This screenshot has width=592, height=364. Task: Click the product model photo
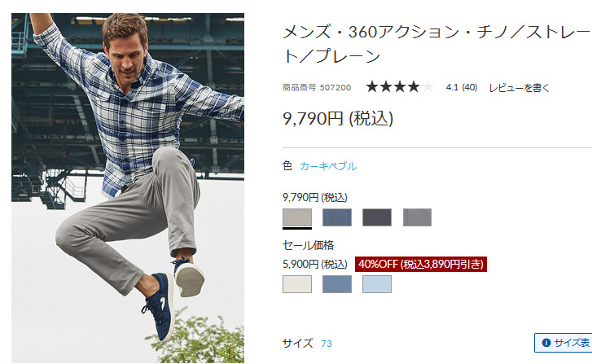click(128, 188)
